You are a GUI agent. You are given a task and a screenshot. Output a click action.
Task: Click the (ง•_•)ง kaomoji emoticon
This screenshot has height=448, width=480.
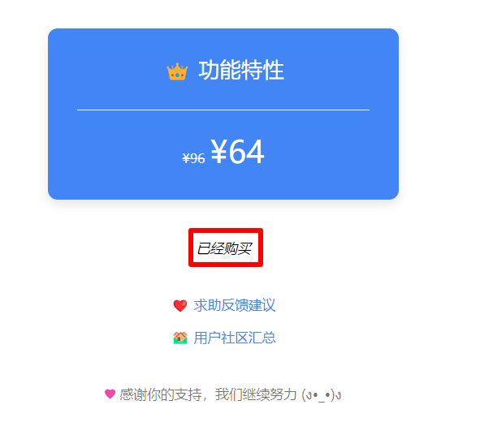pyautogui.click(x=322, y=395)
